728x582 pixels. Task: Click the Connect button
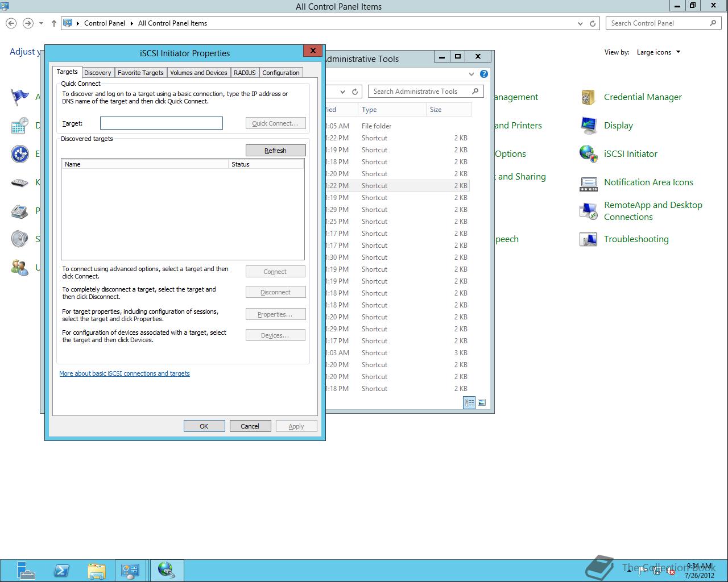click(275, 272)
